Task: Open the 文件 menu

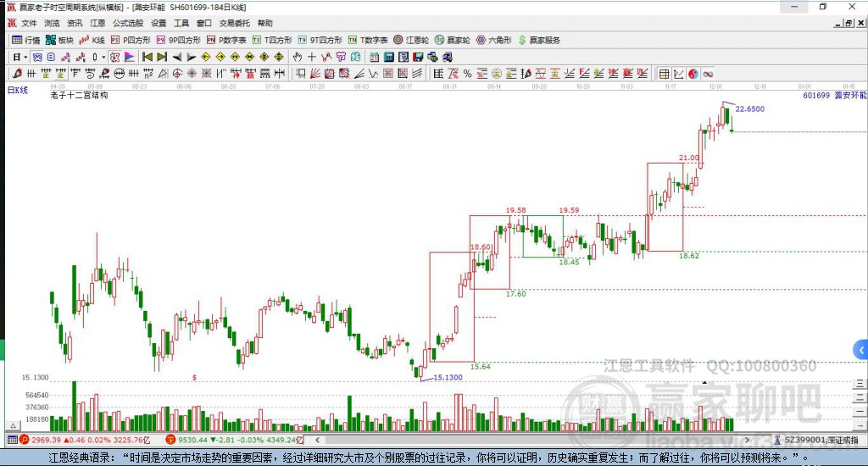Action: [29, 23]
